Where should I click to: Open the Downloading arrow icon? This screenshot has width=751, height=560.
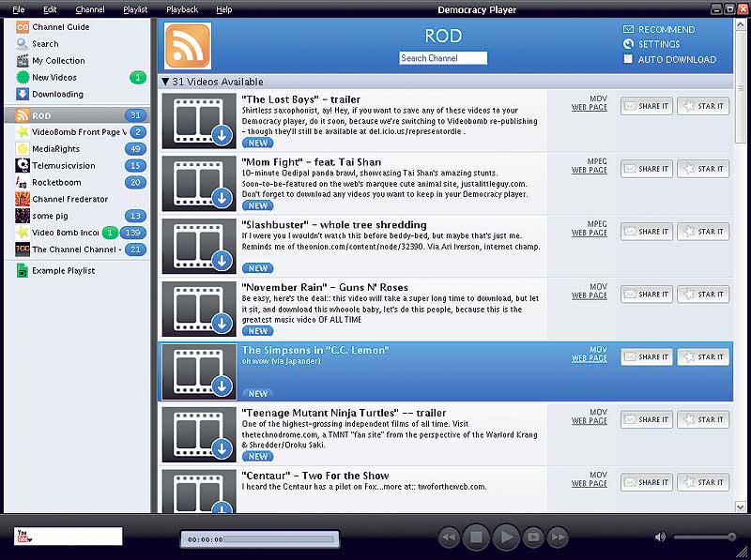click(23, 94)
